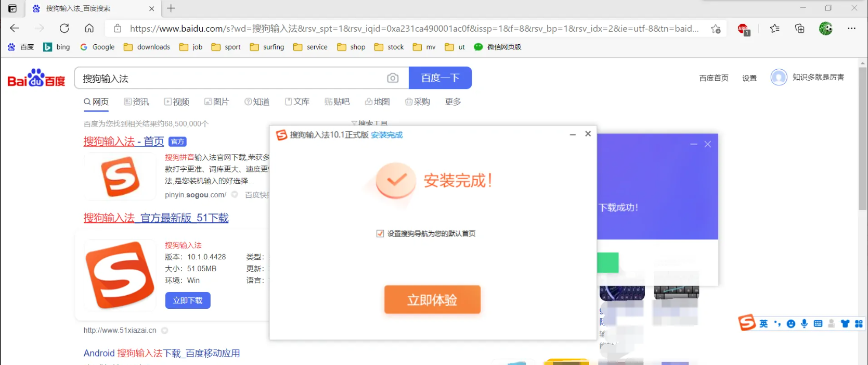
Task: Expand the stock bookmark folder
Action: click(389, 47)
